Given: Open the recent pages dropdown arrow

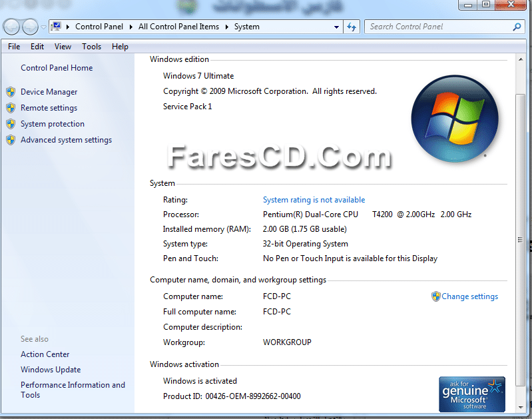Looking at the screenshot, I should (x=43, y=27).
